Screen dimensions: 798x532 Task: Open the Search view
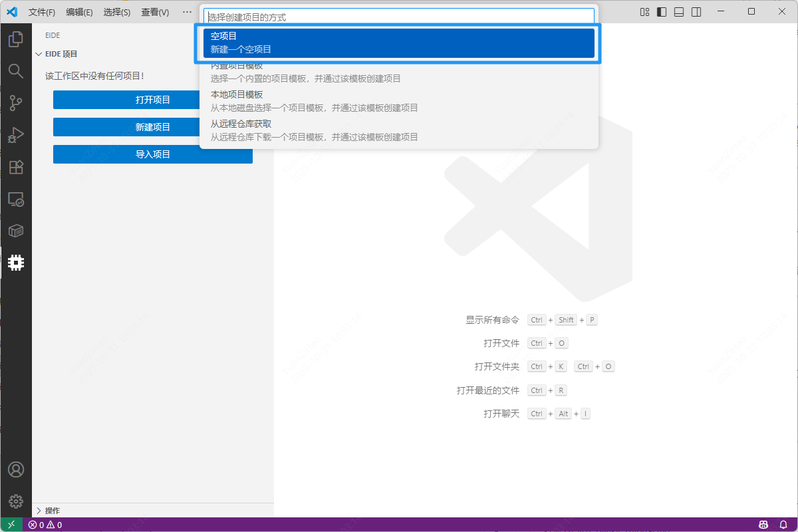pos(16,70)
